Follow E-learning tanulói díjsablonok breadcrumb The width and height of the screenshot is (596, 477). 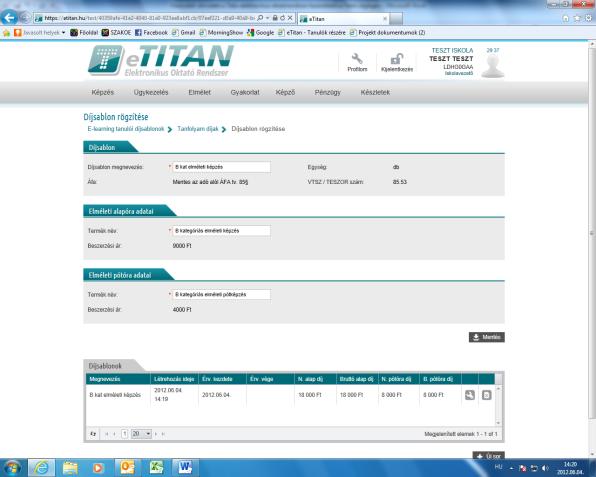126,129
